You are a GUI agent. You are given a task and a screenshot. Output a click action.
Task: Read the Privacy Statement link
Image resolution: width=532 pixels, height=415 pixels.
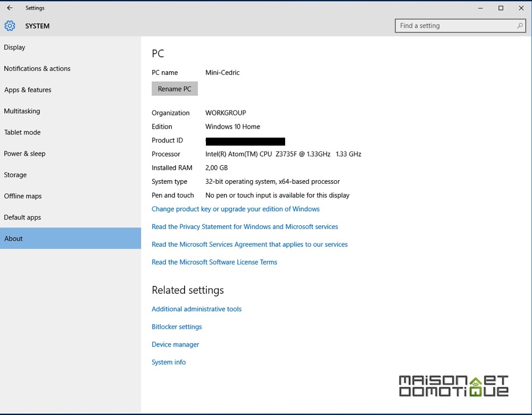(245, 227)
